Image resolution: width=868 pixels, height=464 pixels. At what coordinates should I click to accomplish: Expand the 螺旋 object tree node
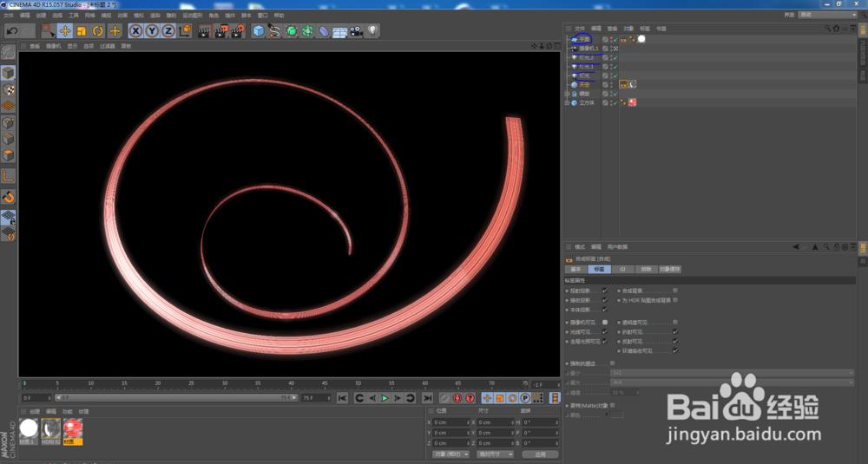[567, 94]
